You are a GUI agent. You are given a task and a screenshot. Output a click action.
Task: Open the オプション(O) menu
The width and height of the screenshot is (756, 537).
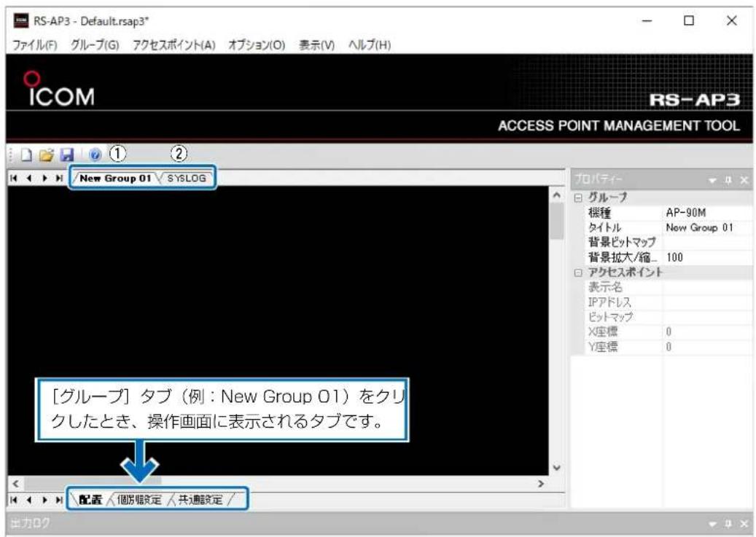pos(257,45)
